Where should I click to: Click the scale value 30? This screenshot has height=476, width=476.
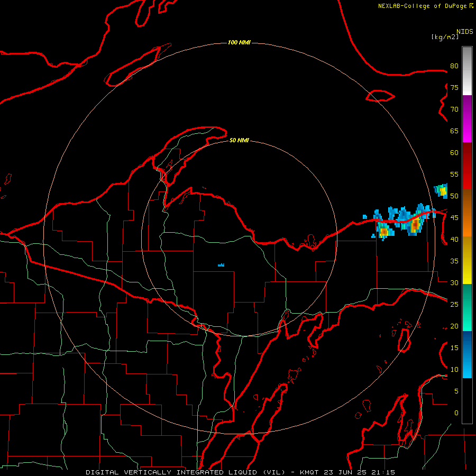click(454, 282)
